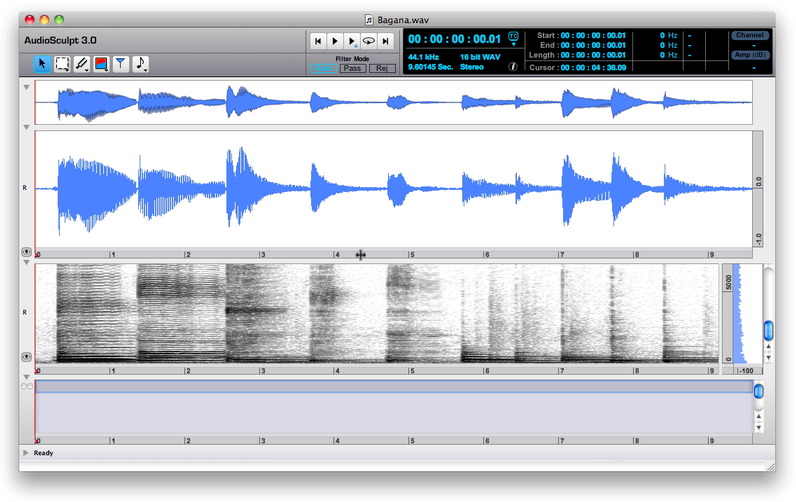The image size is (796, 502).
Task: Click the 16 bit WAV format text
Action: (480, 57)
